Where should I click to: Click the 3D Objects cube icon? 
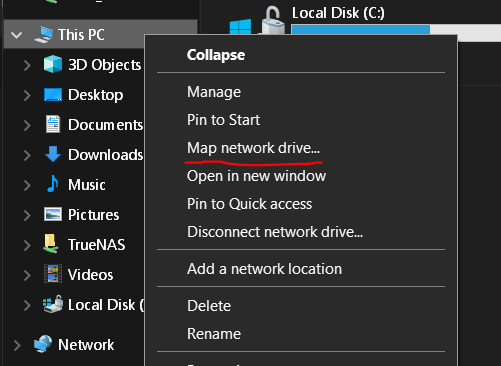pos(53,64)
